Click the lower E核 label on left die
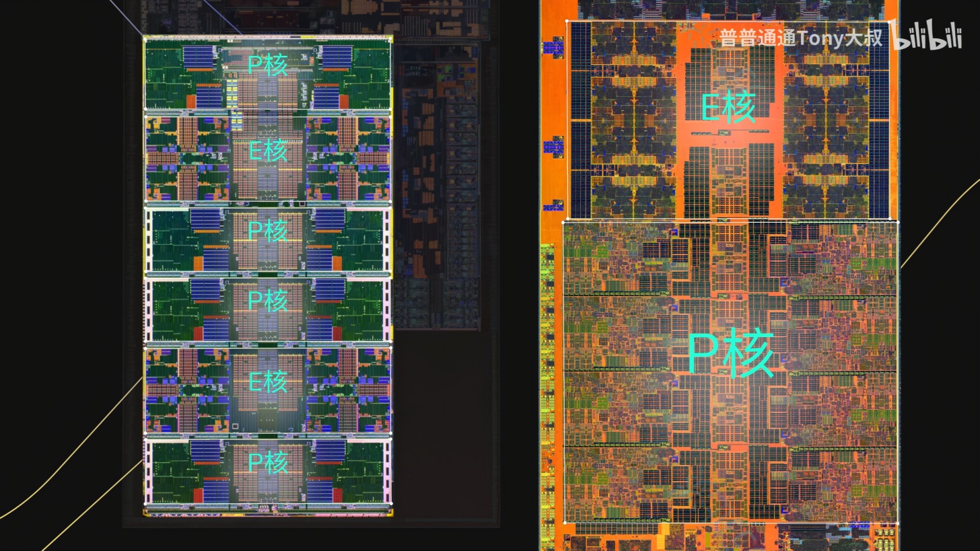Viewport: 980px width, 551px height. point(268,382)
